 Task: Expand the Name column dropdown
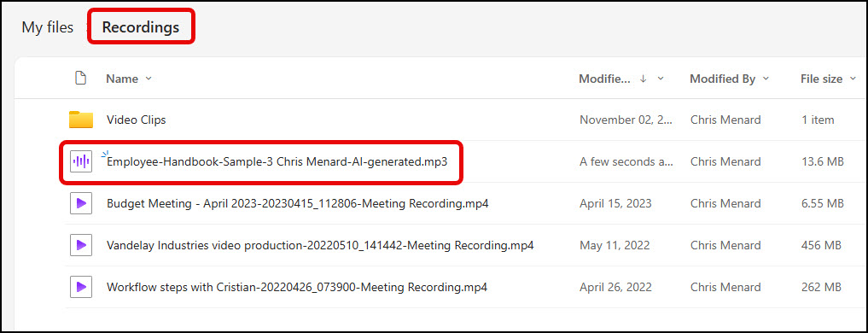(149, 79)
